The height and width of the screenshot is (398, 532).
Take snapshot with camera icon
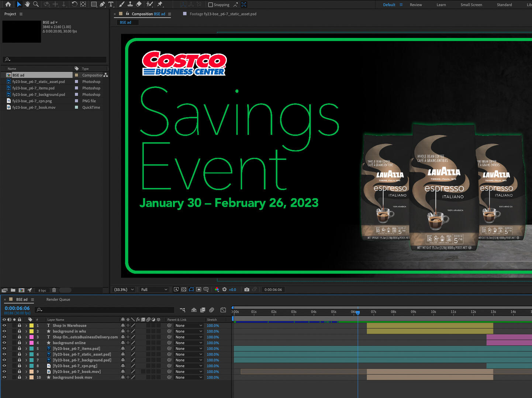point(247,290)
